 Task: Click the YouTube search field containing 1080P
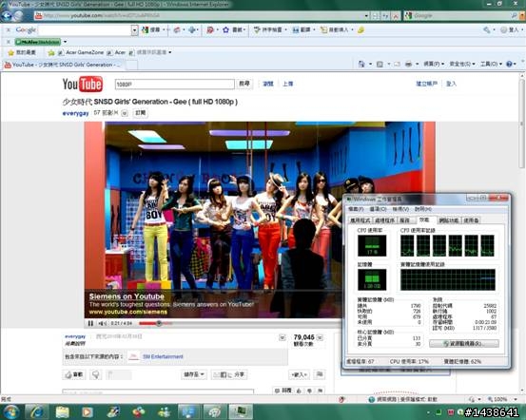pos(174,85)
